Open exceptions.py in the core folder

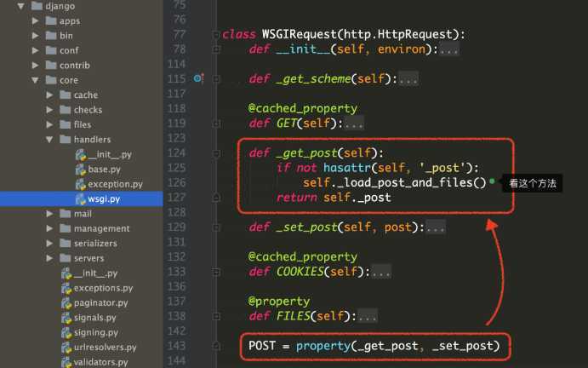(103, 288)
